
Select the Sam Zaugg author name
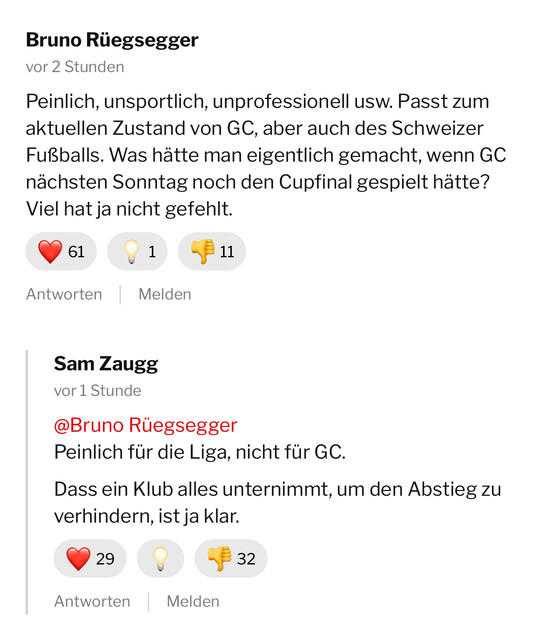(106, 364)
